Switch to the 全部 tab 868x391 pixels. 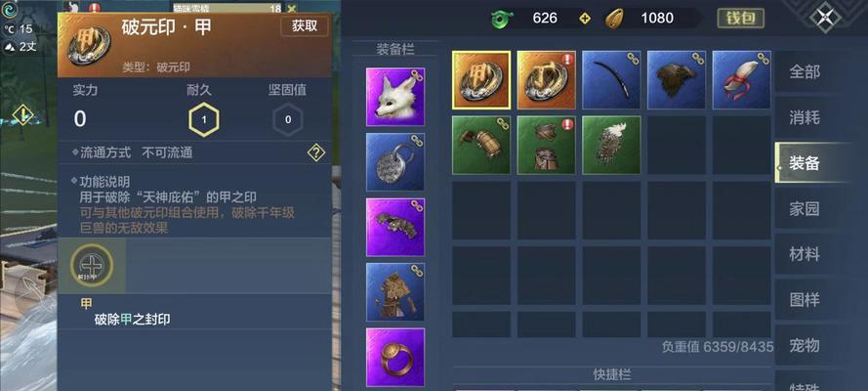(x=805, y=71)
